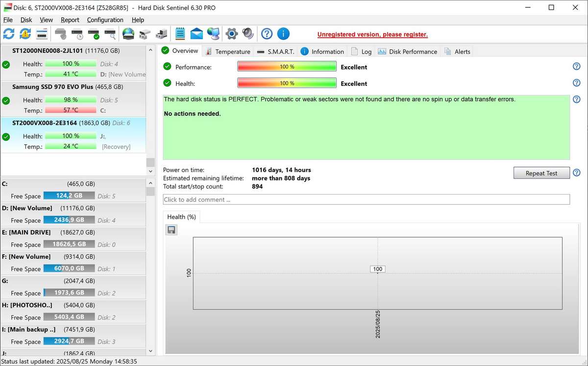Click the disk with magnifier toolbar icon
The height and width of the screenshot is (366, 588).
coord(110,34)
